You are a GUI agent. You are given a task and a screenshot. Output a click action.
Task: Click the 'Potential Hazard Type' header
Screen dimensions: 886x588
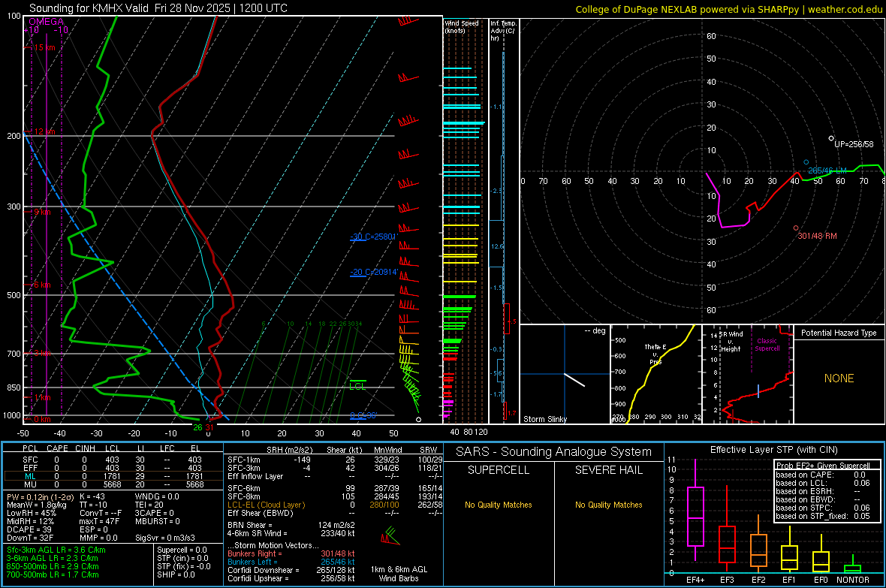[x=839, y=333]
